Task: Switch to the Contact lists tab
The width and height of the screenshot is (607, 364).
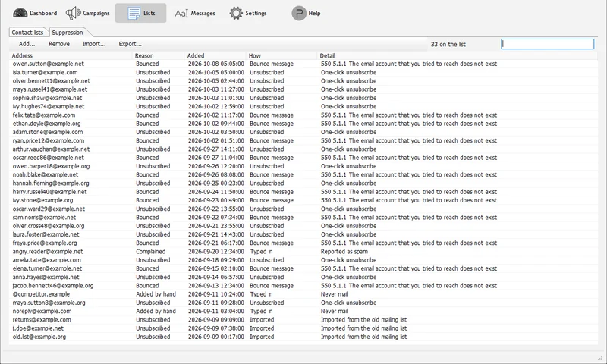Action: (27, 33)
